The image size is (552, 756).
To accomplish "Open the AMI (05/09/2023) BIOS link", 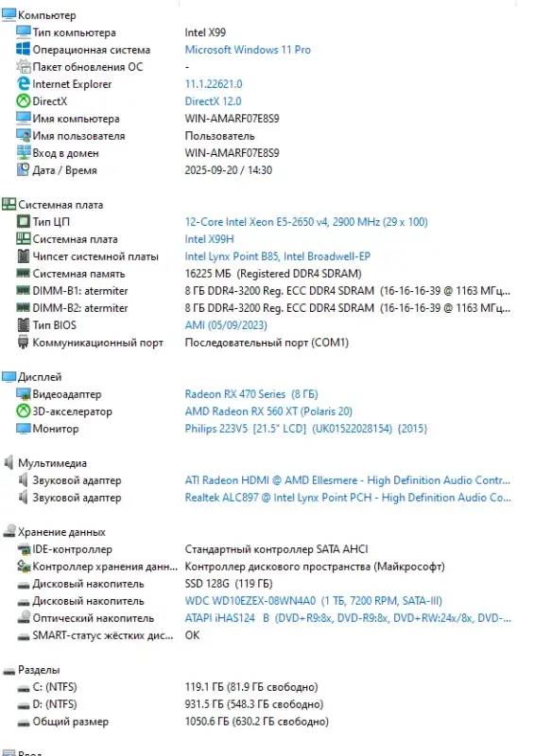I will [x=226, y=325].
